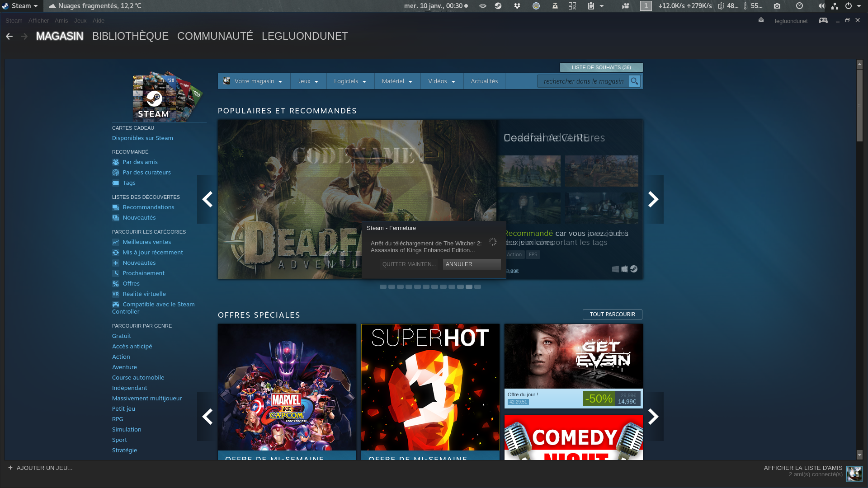The height and width of the screenshot is (488, 868).
Task: Open the Dropbox tray icon
Action: coord(517,6)
